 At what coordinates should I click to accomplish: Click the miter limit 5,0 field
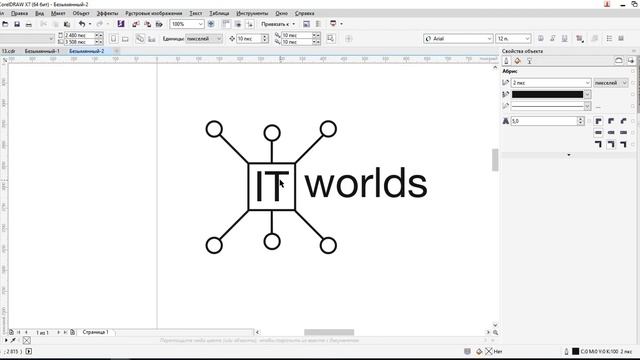coord(544,121)
